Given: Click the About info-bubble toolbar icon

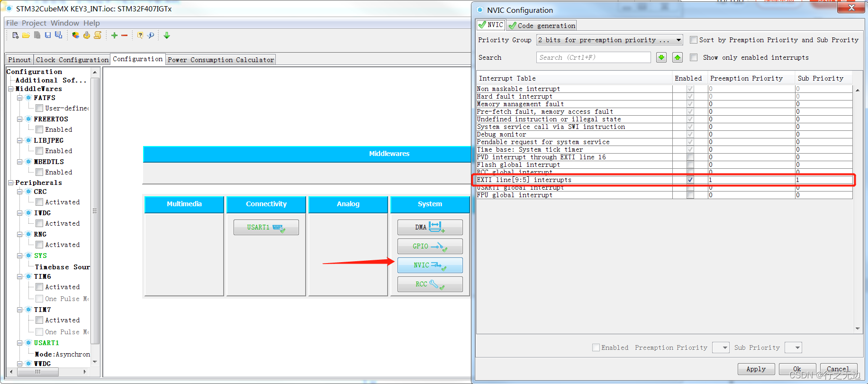Looking at the screenshot, I should pos(151,36).
